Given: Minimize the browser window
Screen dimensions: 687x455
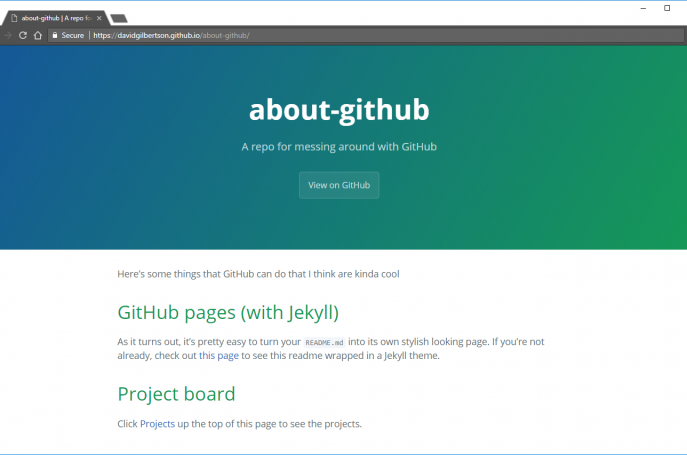Looking at the screenshot, I should click(643, 8).
